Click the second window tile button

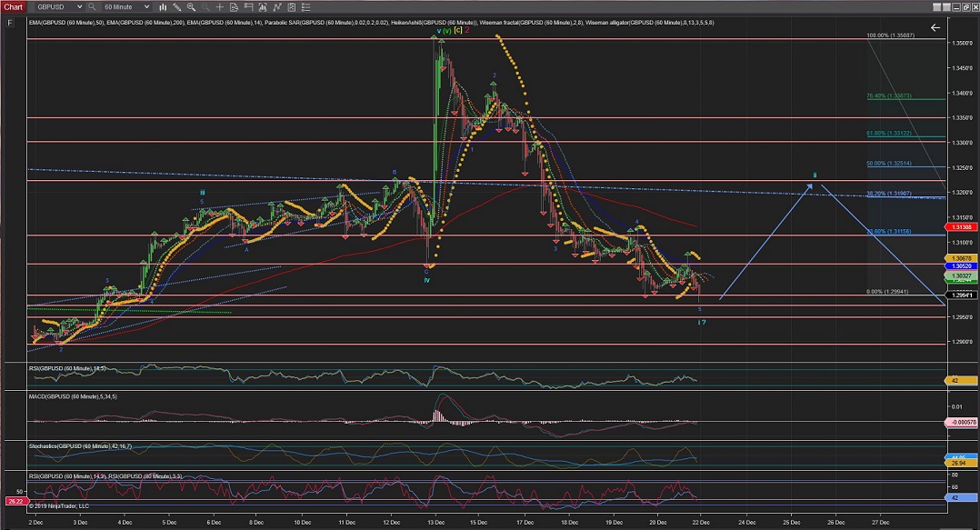click(947, 7)
